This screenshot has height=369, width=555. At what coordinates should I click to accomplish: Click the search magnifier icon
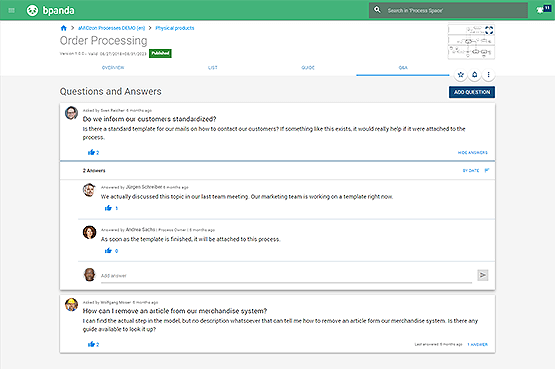click(x=377, y=10)
